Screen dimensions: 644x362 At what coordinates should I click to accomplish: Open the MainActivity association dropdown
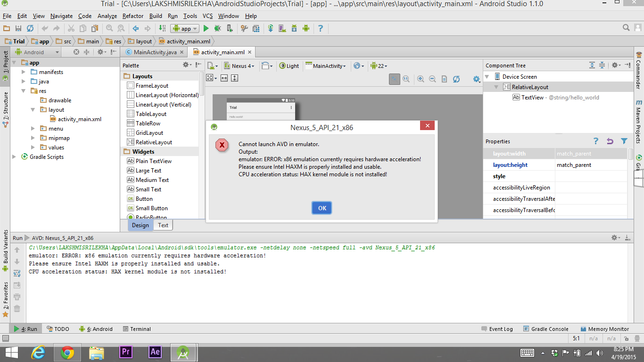[x=326, y=66]
